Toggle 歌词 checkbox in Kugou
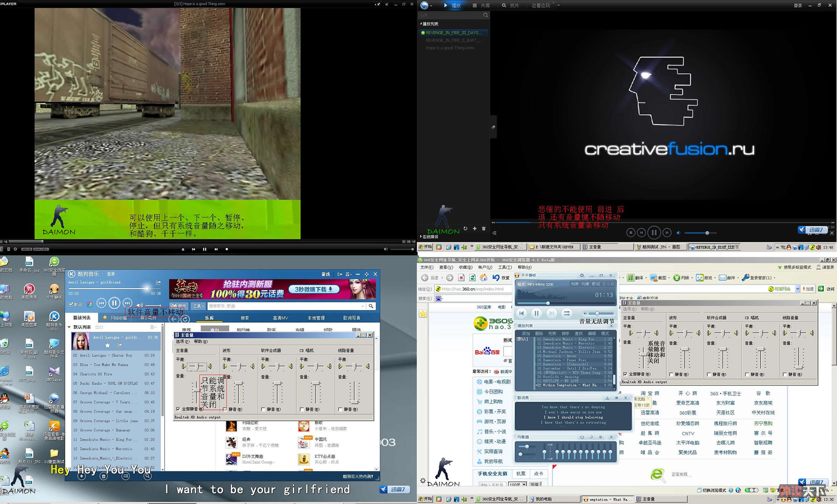The image size is (837, 504). pos(71,304)
